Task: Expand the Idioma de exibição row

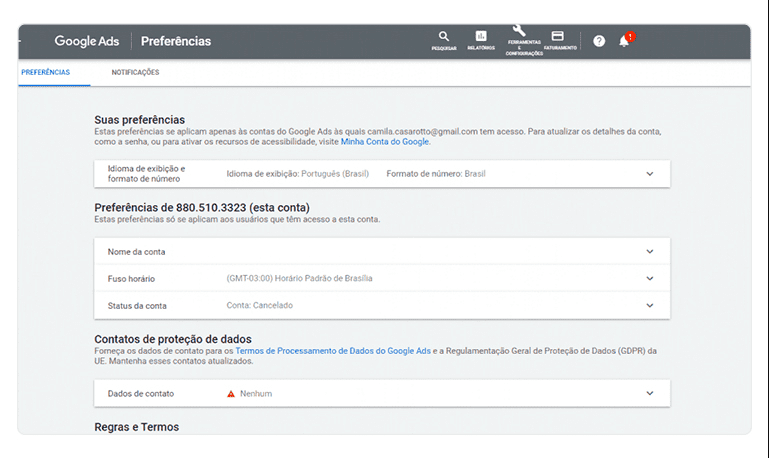Action: pyautogui.click(x=649, y=174)
